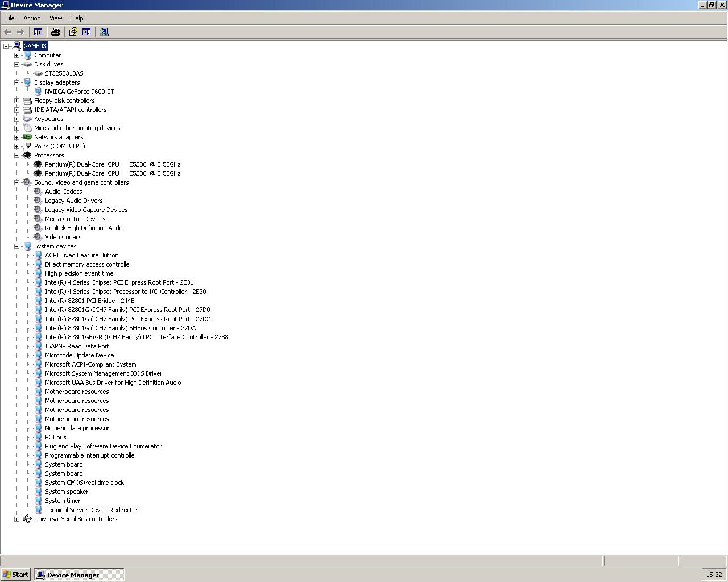Viewport: 728px width, 582px height.
Task: Click Scan for hardware changes icon
Action: (x=104, y=32)
